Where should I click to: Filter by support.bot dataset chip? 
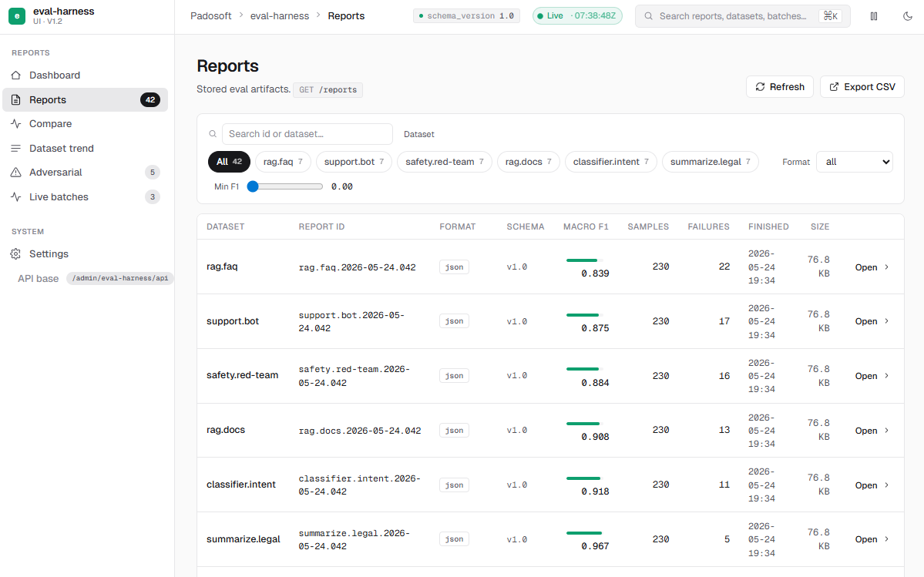point(354,162)
